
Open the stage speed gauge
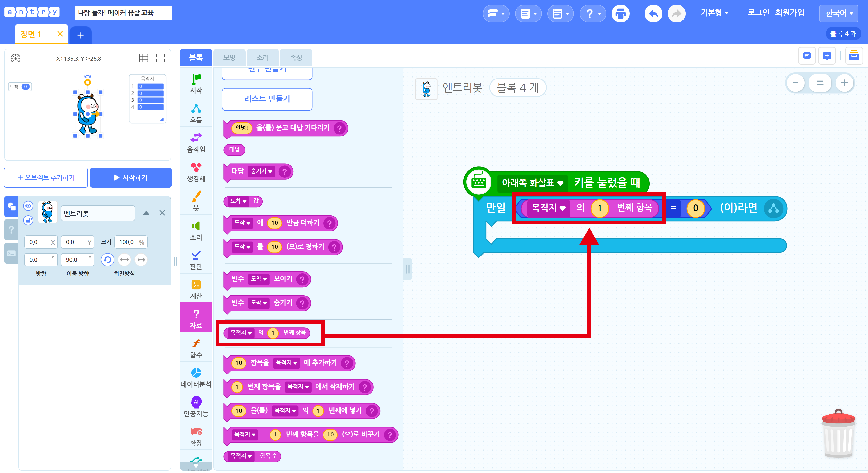pos(16,58)
